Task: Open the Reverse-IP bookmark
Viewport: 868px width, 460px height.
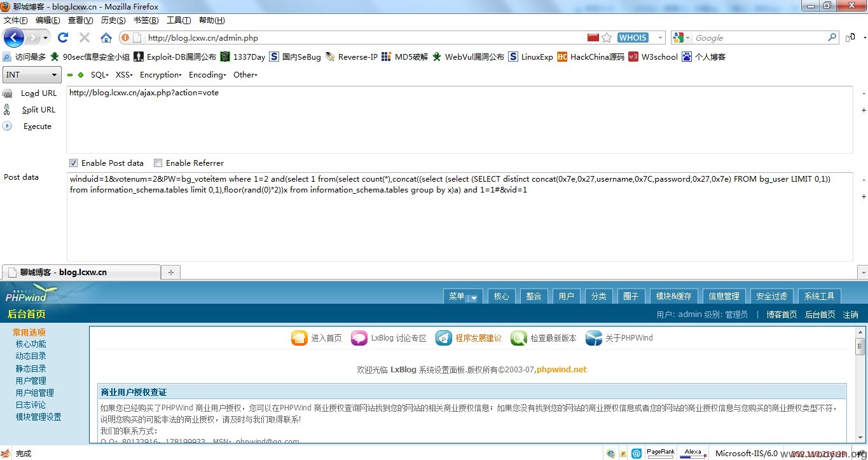Action: [x=352, y=57]
